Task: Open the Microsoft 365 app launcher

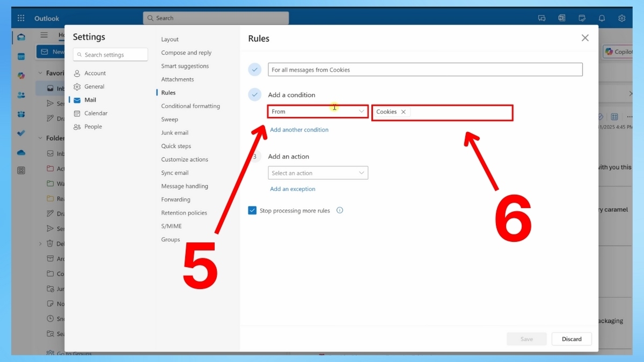Action: pyautogui.click(x=21, y=18)
